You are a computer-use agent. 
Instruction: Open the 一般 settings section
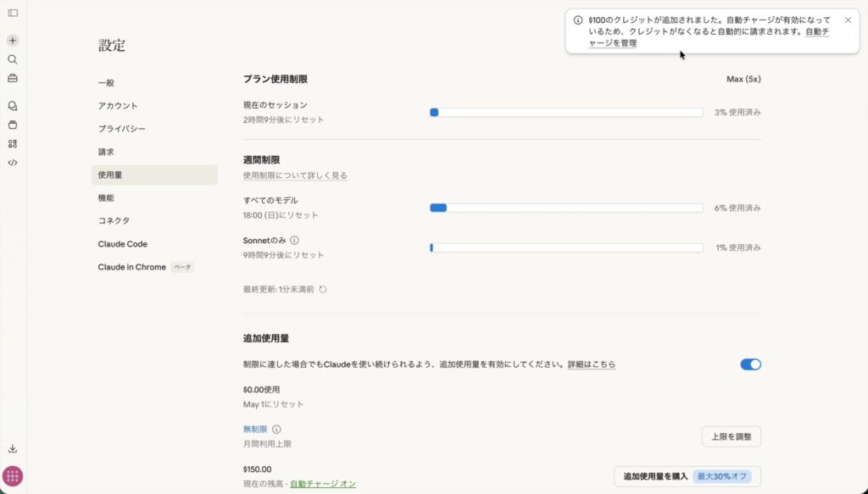(x=106, y=83)
